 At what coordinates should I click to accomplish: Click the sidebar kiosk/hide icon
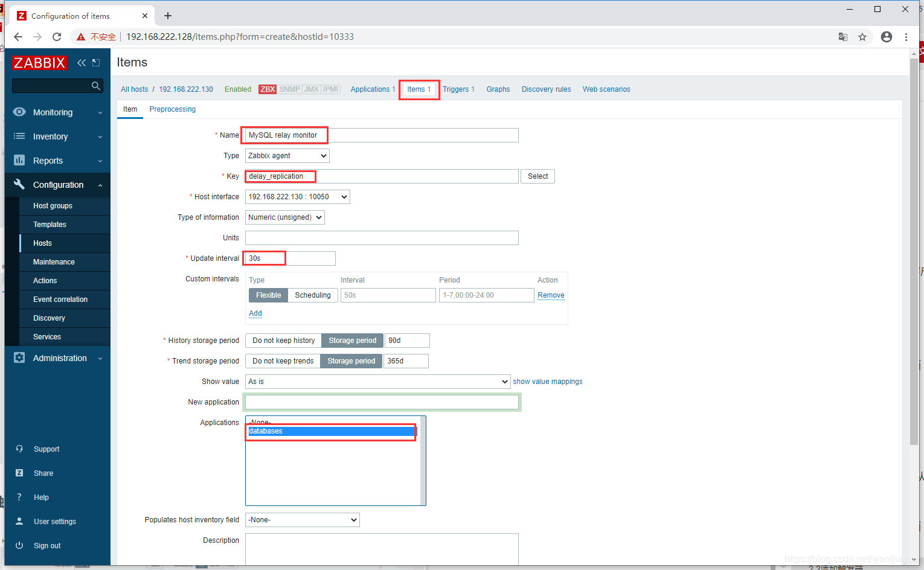pos(96,63)
